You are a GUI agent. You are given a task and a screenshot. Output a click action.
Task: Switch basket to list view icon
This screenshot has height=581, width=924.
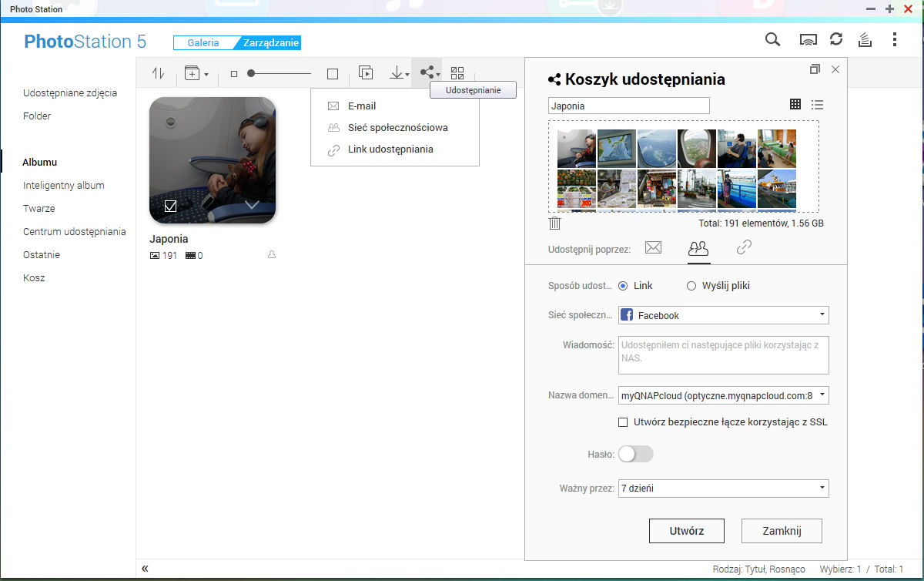point(818,105)
